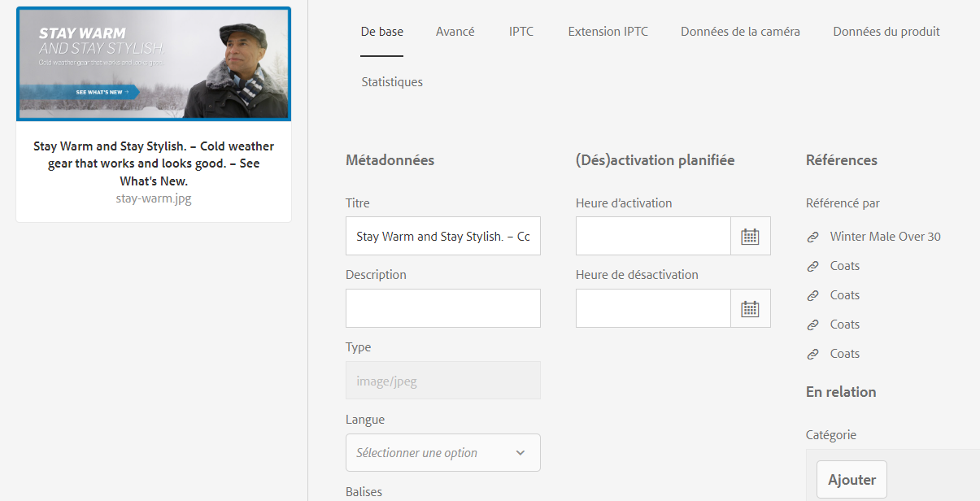
Task: View the Statistiques tab
Action: point(392,82)
